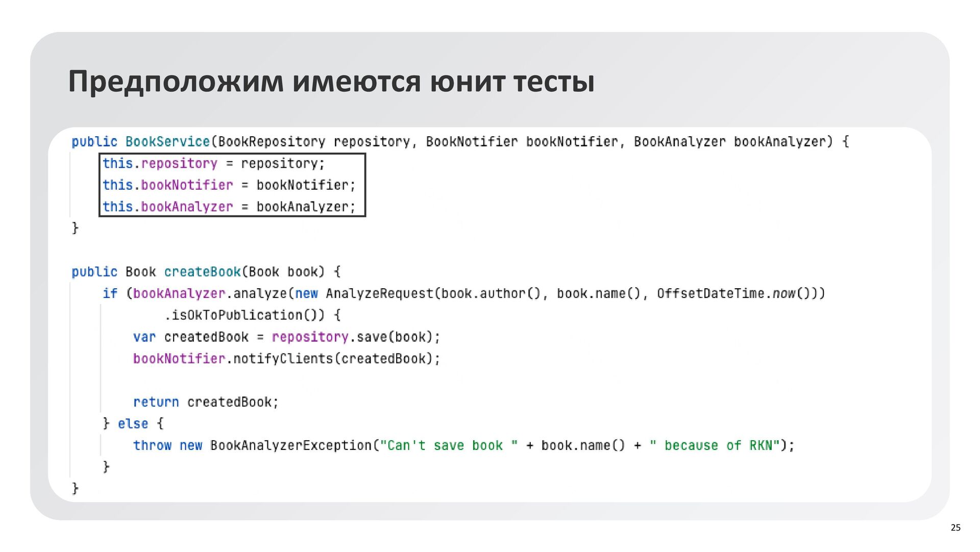Click 'return createdBook;' statement
The width and height of the screenshot is (980, 552).
coord(206,402)
